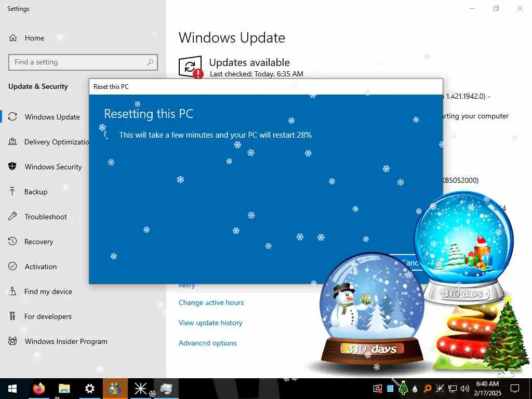The image size is (532, 399).
Task: Click the droplet tray icon
Action: [415, 389]
